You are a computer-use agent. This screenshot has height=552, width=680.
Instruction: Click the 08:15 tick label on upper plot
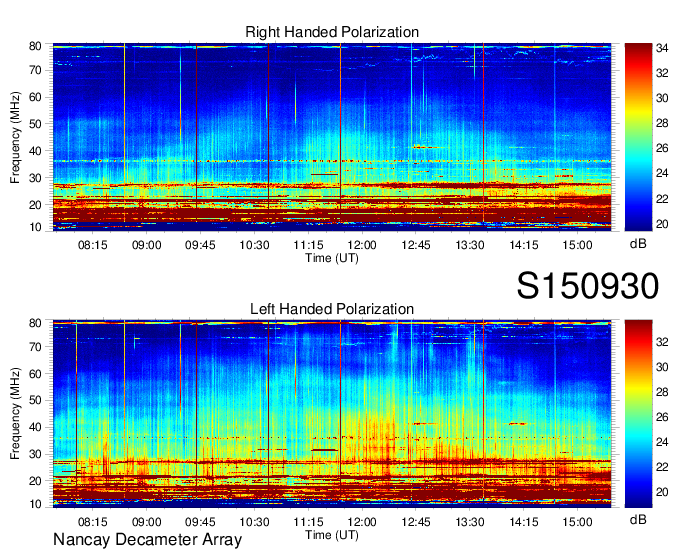click(92, 245)
